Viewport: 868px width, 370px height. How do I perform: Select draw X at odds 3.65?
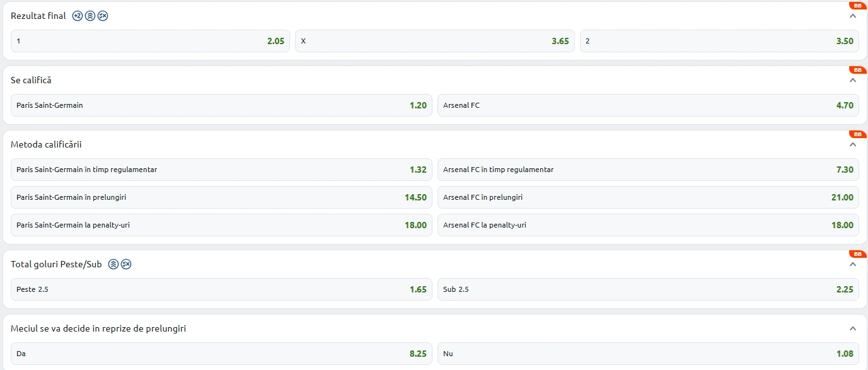pos(435,41)
